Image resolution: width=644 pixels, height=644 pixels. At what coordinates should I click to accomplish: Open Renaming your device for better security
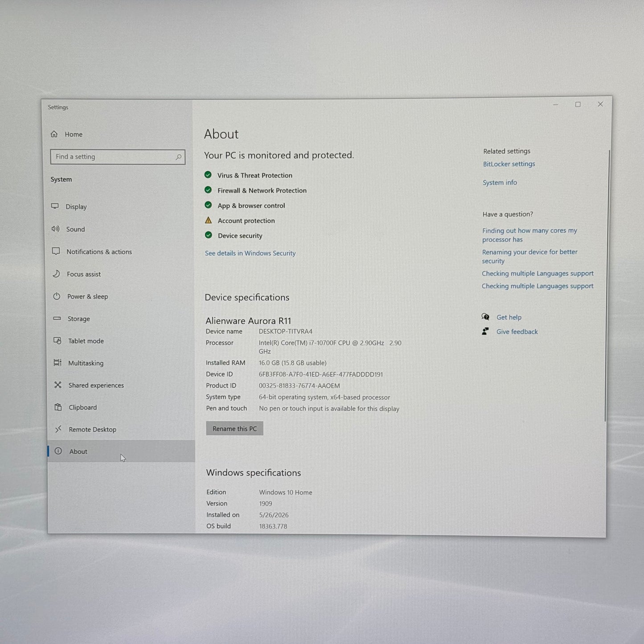[x=529, y=256]
